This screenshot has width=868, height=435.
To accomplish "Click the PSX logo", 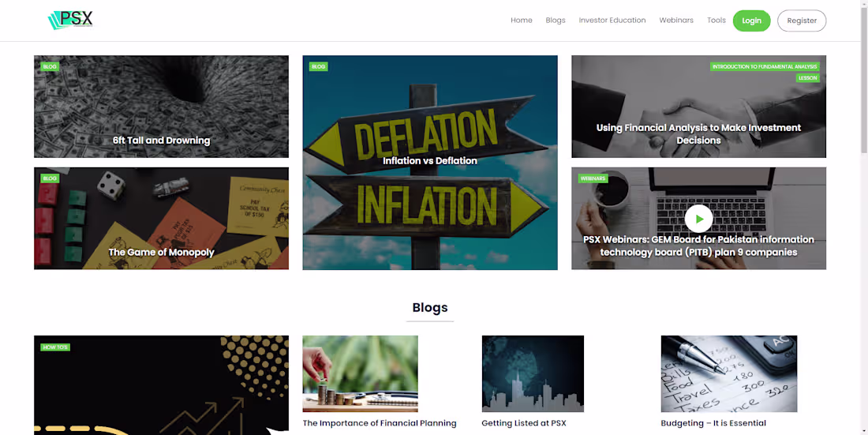I will [71, 20].
